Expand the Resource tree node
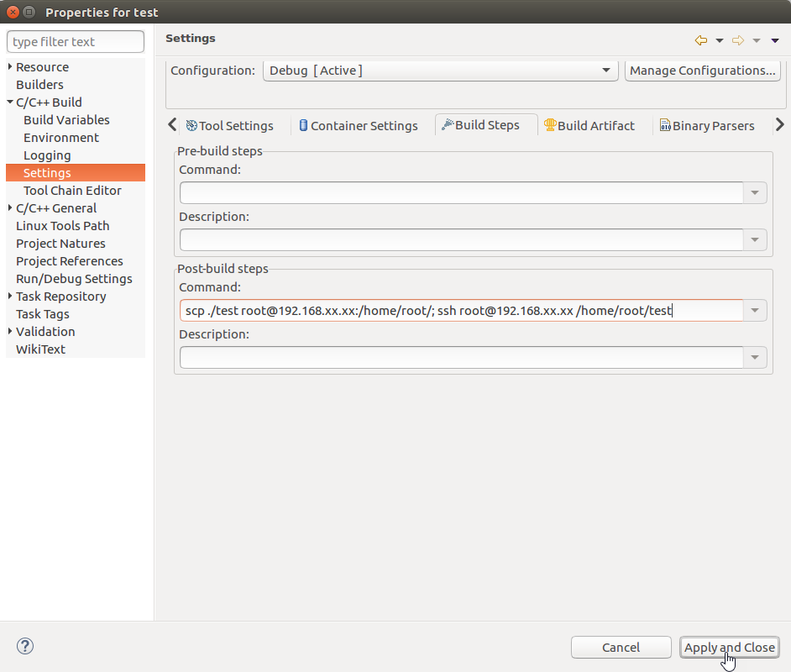This screenshot has width=791, height=672. click(9, 66)
